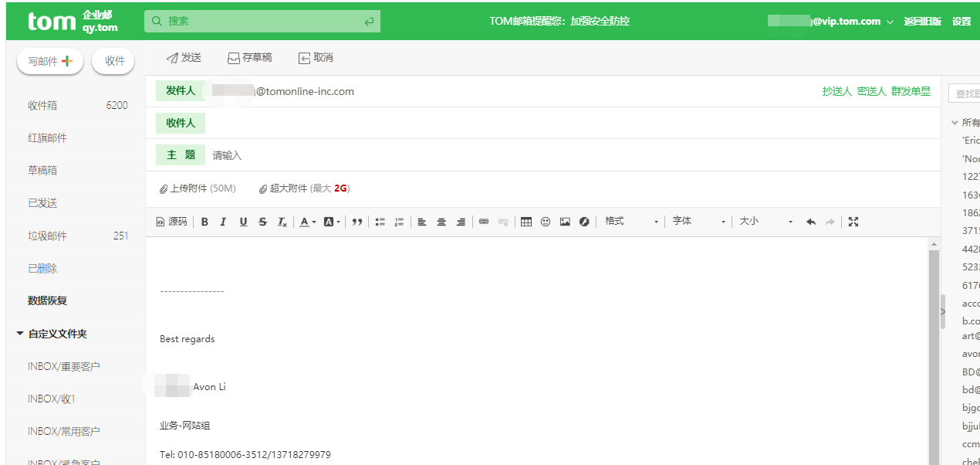Insert a block quote
Image resolution: width=980 pixels, height=465 pixels.
pyautogui.click(x=357, y=222)
